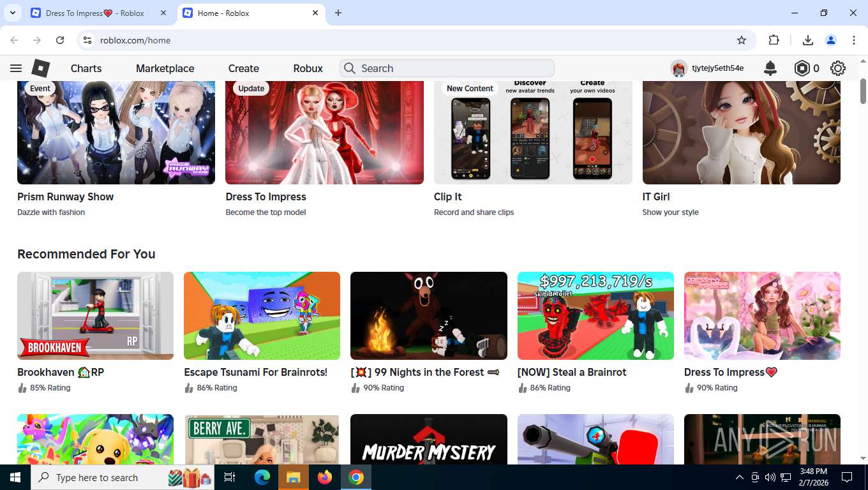Close the Dress To Impress tab
The image size is (868, 490).
tap(163, 13)
